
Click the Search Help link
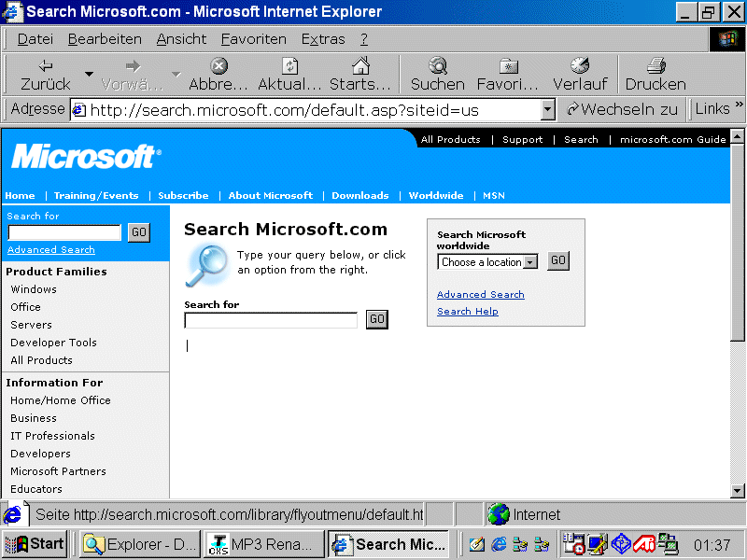coord(468,312)
